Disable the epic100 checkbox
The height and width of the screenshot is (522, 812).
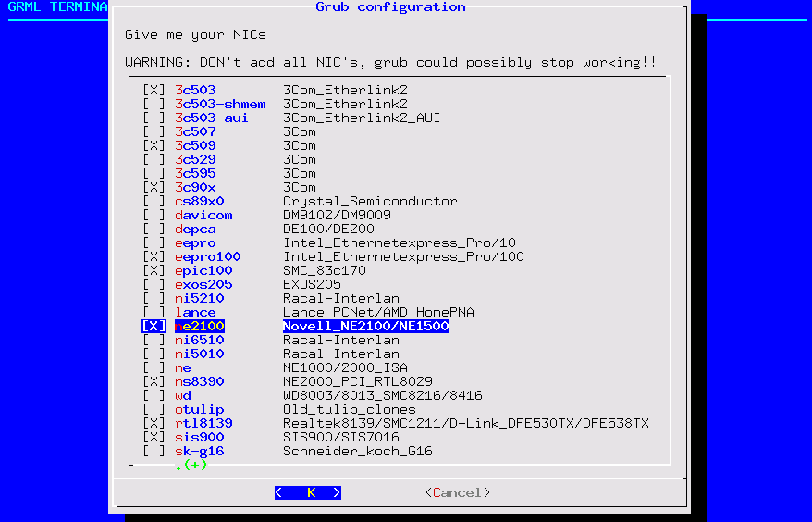pos(154,270)
